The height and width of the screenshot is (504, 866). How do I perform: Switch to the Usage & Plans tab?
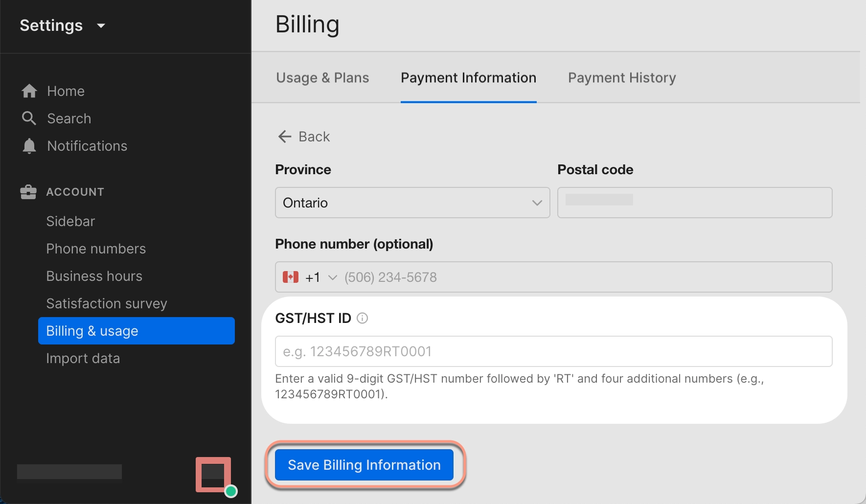click(322, 77)
